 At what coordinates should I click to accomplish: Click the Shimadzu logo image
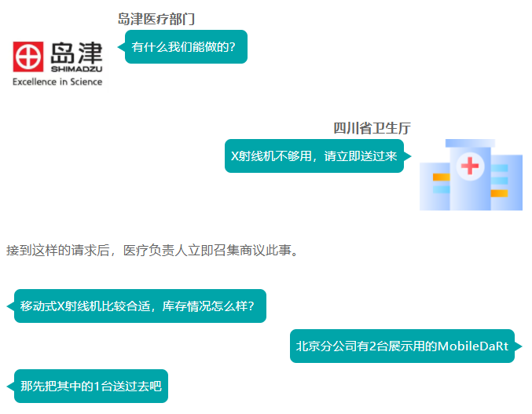click(x=57, y=63)
